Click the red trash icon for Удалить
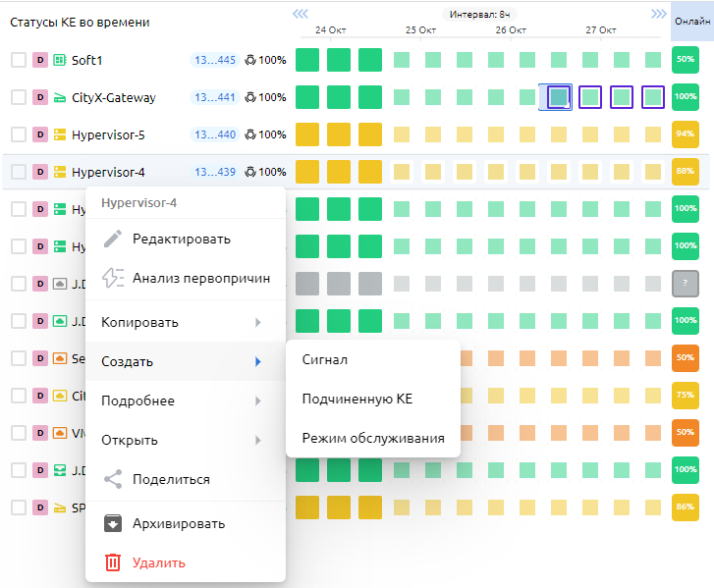 [113, 562]
